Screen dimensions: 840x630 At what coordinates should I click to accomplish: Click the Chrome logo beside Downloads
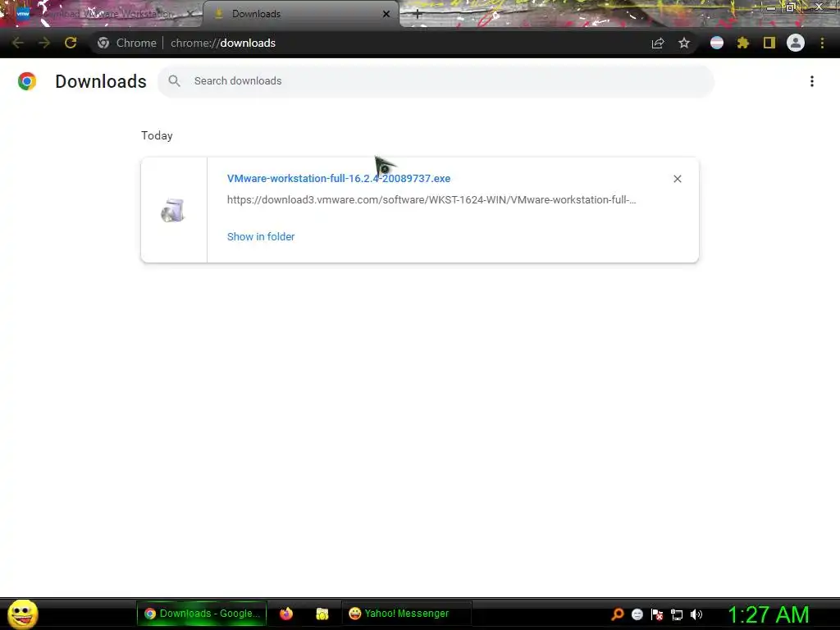27,81
